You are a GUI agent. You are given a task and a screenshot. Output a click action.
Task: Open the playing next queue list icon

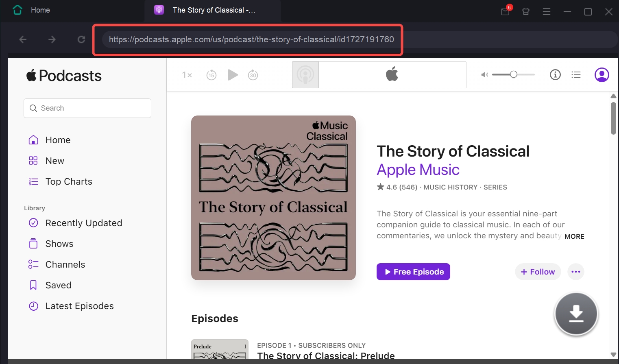576,74
